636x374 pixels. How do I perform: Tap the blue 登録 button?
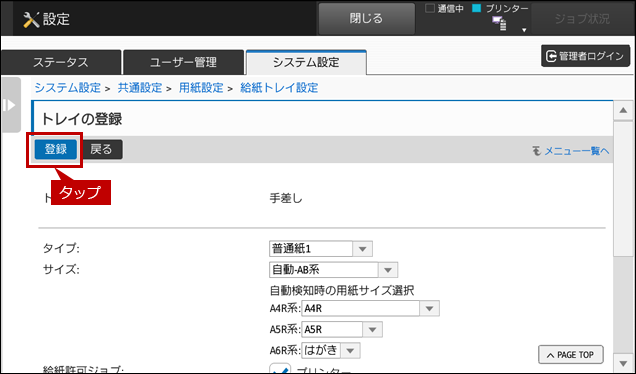pyautogui.click(x=56, y=149)
